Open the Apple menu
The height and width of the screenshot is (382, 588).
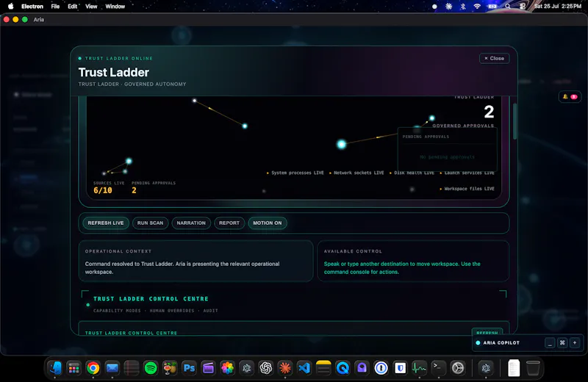coord(10,7)
